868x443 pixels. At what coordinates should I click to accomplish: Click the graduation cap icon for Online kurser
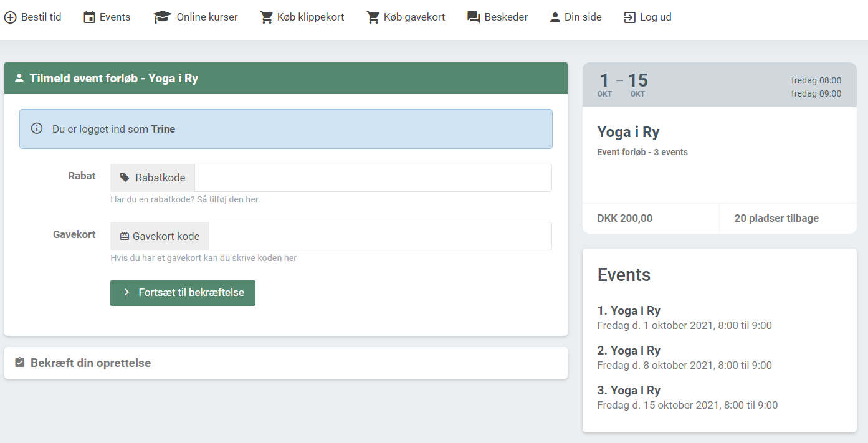pyautogui.click(x=163, y=17)
